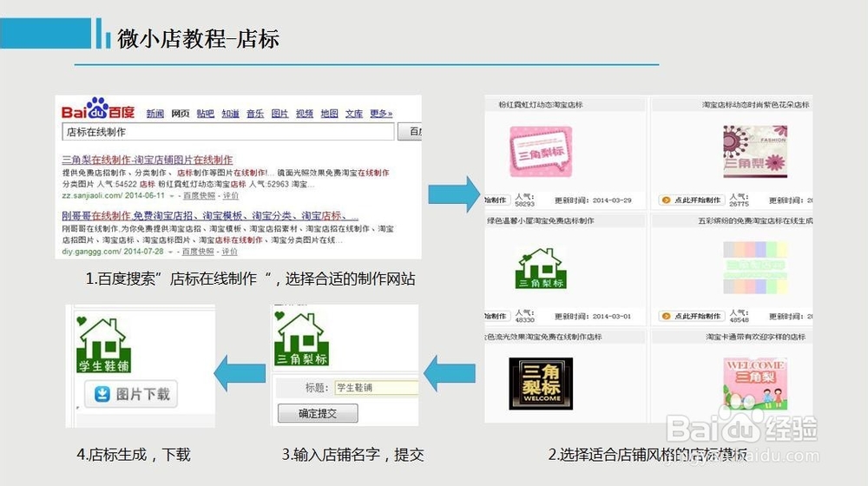
Task: Open the 新闻 link in Baidu navigation
Action: [155, 114]
